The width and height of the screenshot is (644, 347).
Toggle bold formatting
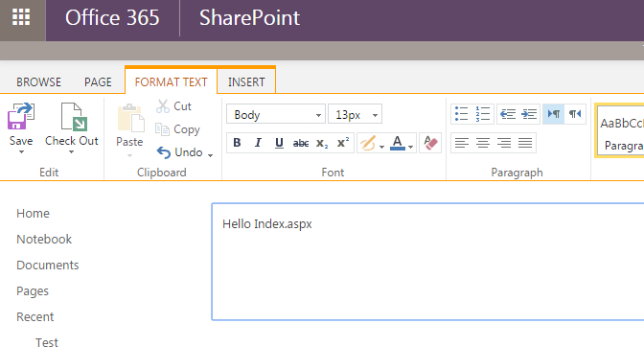tap(237, 143)
